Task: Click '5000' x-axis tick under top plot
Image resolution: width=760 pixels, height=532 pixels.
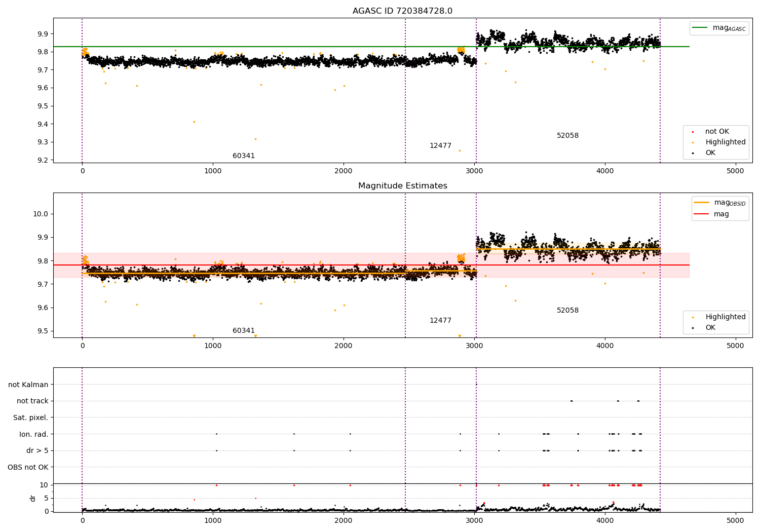Action: pyautogui.click(x=735, y=171)
